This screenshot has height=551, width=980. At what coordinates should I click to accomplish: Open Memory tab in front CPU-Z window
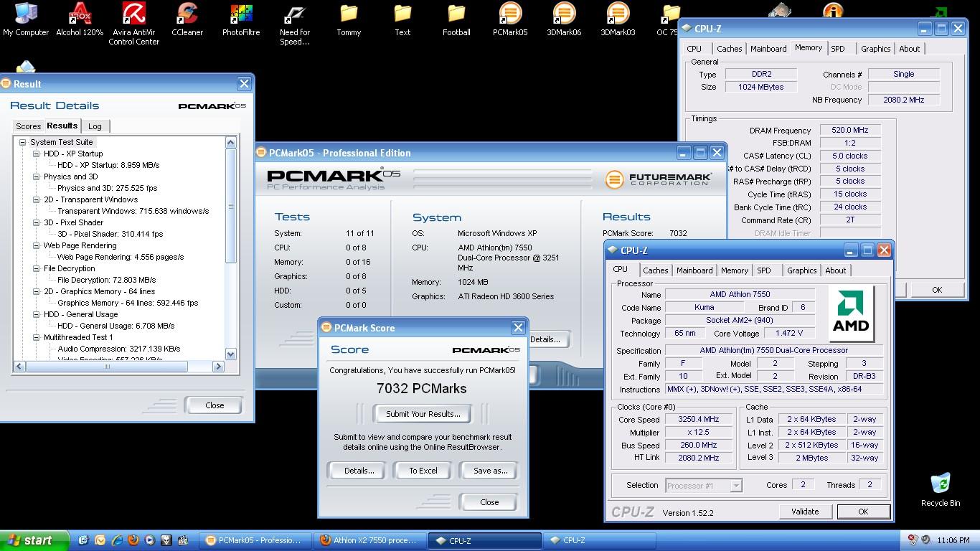[x=735, y=270]
